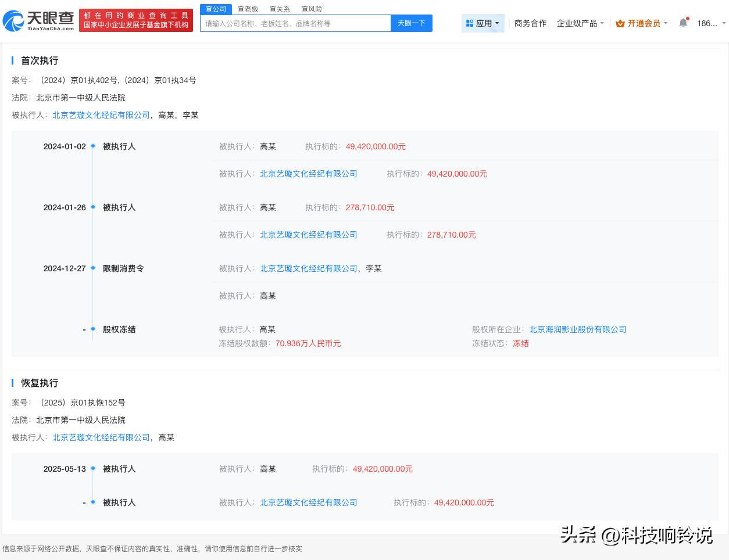Focus the company name search field
Image resolution: width=729 pixels, height=560 pixels.
(x=295, y=23)
